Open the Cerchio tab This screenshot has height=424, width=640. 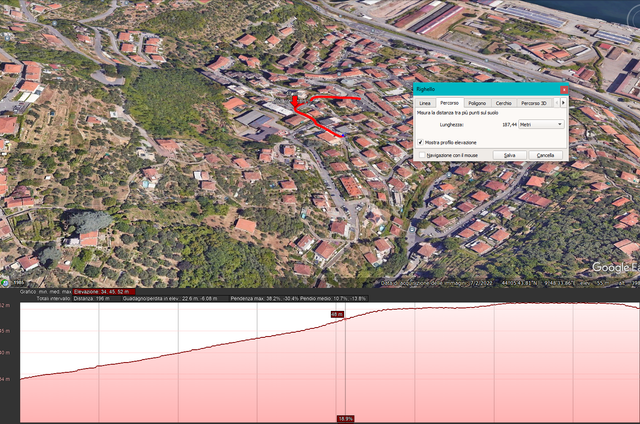(x=503, y=103)
